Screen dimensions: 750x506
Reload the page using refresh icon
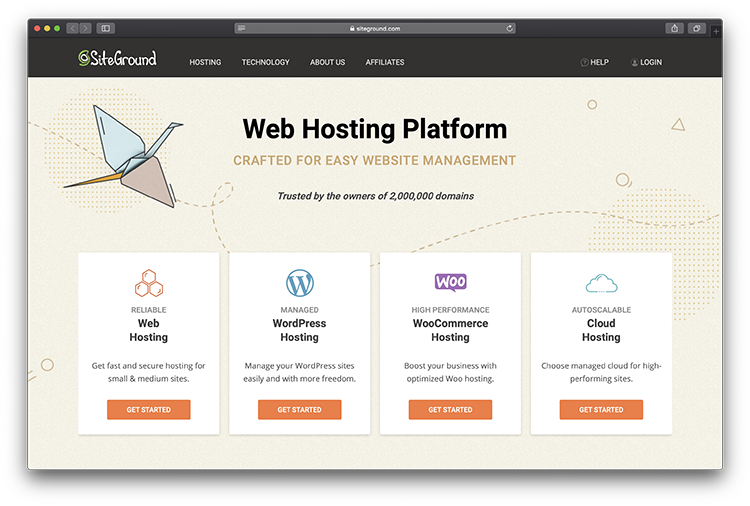(509, 28)
